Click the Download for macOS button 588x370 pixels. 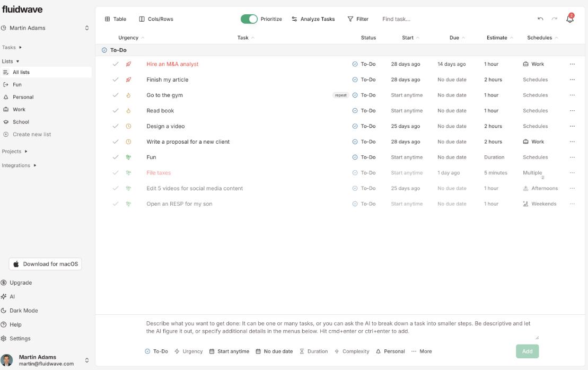tap(46, 264)
